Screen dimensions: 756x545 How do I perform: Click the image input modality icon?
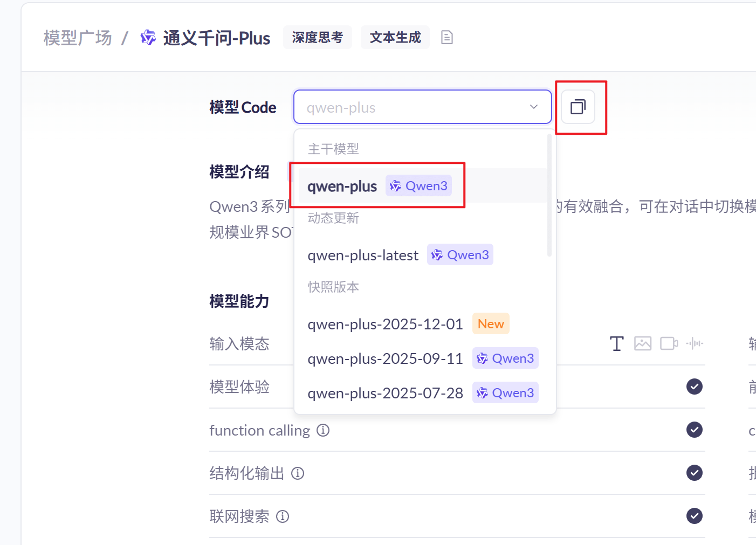[x=642, y=343]
